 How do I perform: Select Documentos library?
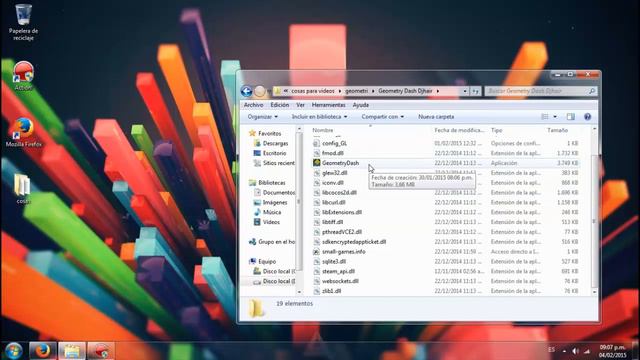coord(279,192)
